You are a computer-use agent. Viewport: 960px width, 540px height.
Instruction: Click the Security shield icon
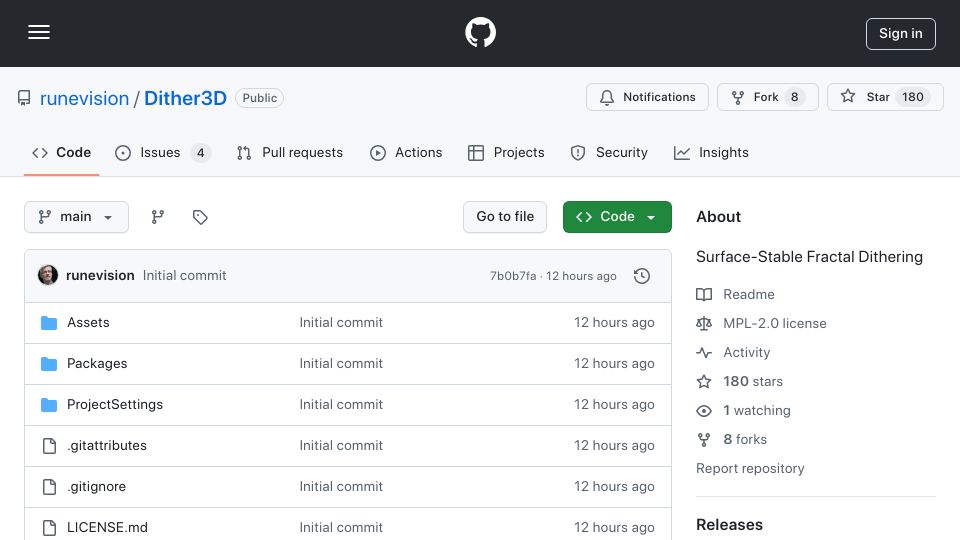pyautogui.click(x=577, y=153)
